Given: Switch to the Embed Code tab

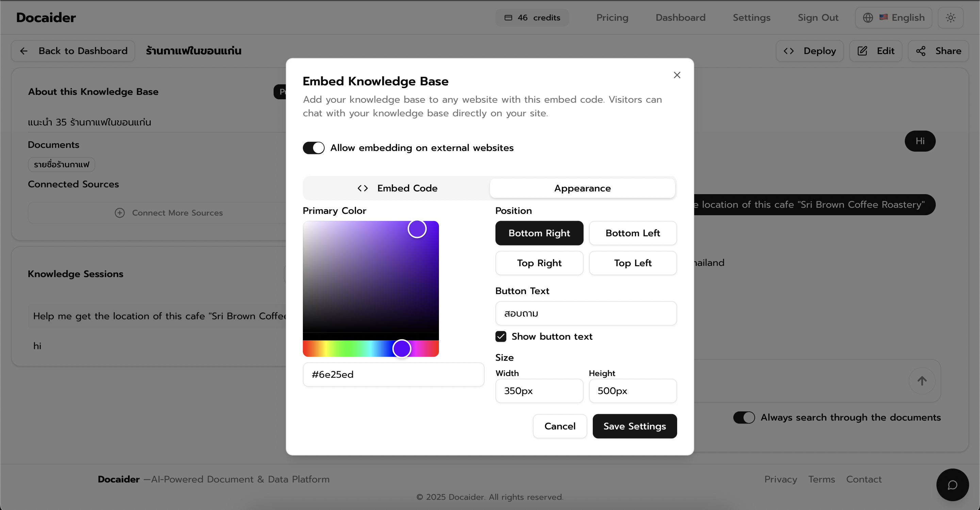Looking at the screenshot, I should point(397,188).
